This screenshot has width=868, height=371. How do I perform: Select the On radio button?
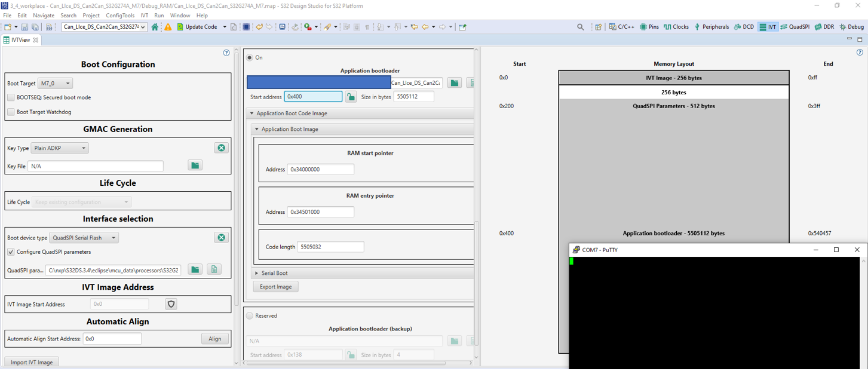click(250, 58)
